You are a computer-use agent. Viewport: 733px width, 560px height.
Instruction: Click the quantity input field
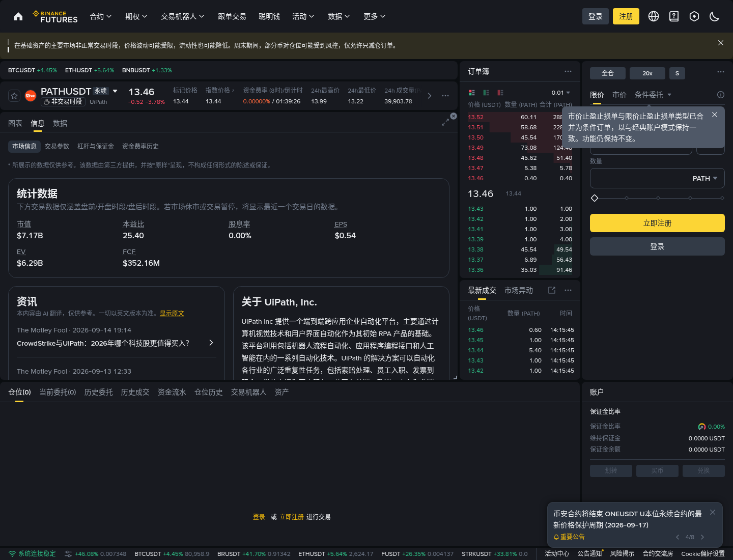(657, 178)
